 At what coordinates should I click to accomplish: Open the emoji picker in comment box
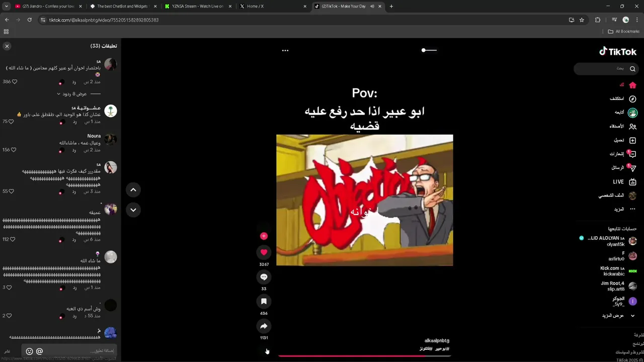29,351
